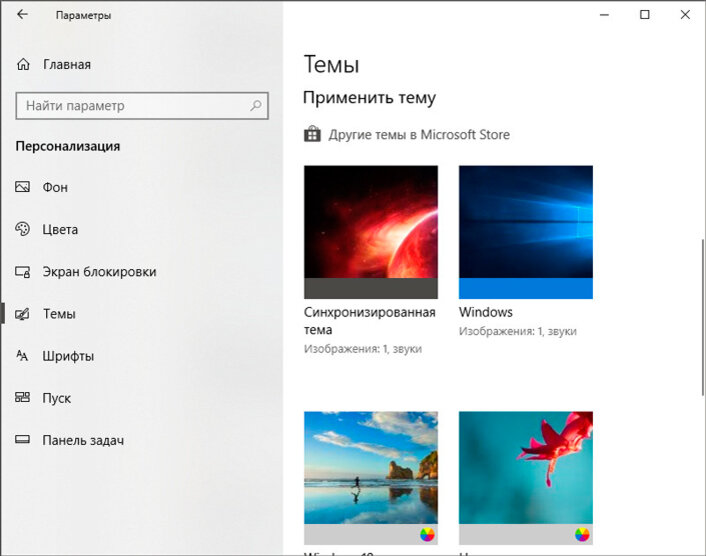Open Главная settings page
The width and height of the screenshot is (706, 556).
67,64
